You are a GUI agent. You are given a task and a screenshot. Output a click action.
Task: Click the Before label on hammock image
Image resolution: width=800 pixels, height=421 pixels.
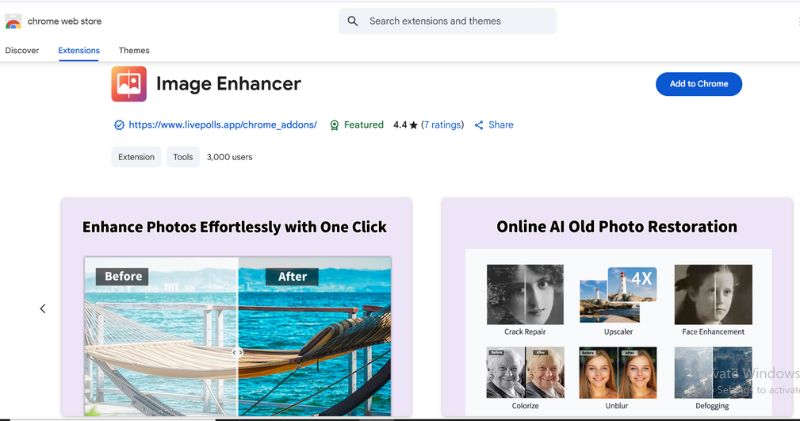pos(122,277)
